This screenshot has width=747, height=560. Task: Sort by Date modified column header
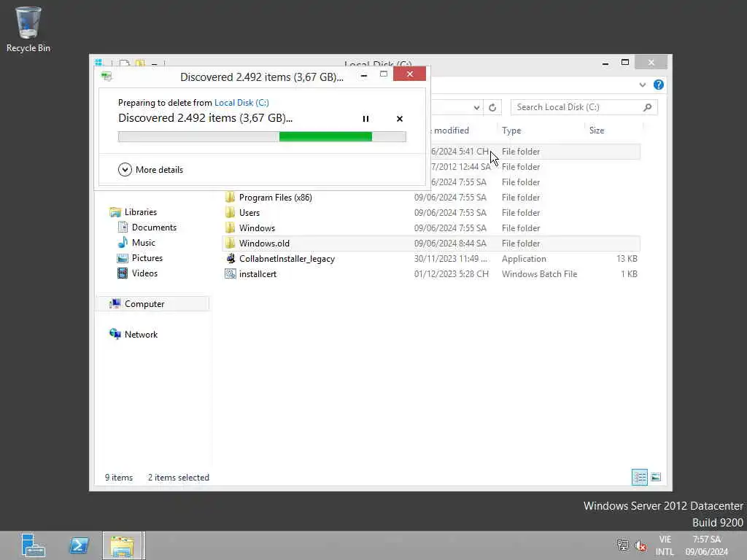[451, 131]
